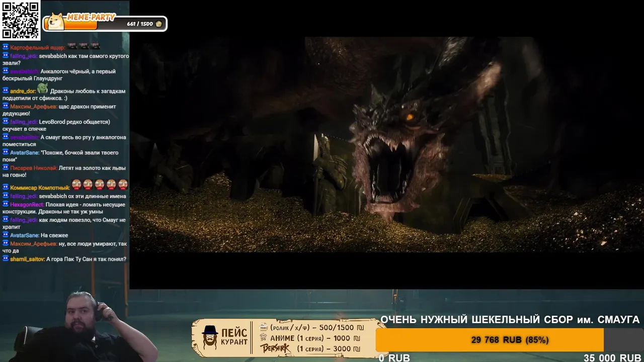Click the '0 RUB' start label

tap(394, 357)
